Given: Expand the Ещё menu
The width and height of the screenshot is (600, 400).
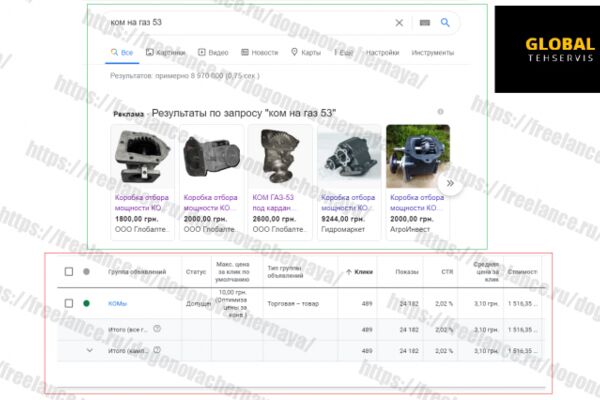Looking at the screenshot, I should 343,52.
